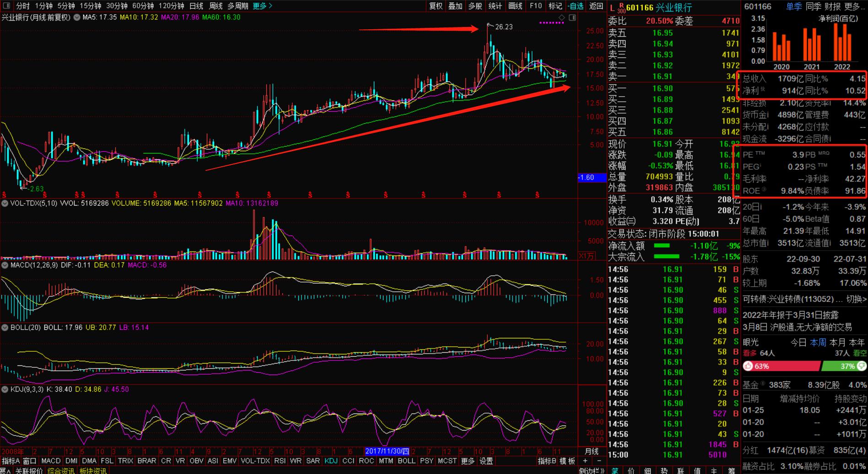868x474 pixels.
Task: Open 画线 drawing tools
Action: pyautogui.click(x=515, y=6)
